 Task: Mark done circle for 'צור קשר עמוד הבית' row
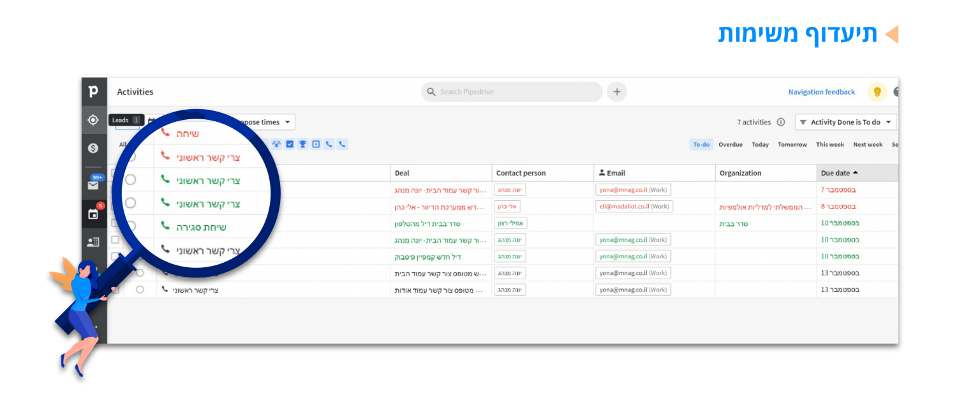click(x=140, y=273)
